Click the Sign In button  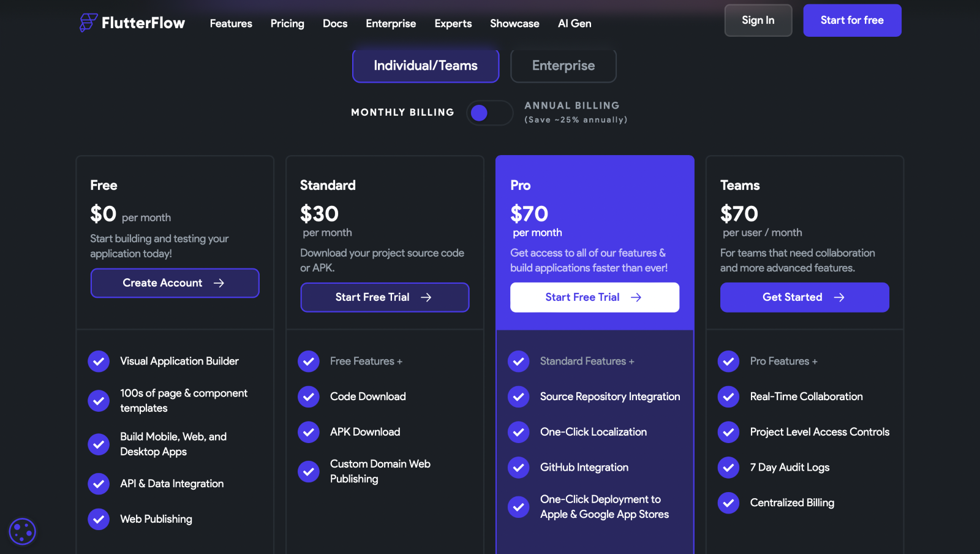758,20
